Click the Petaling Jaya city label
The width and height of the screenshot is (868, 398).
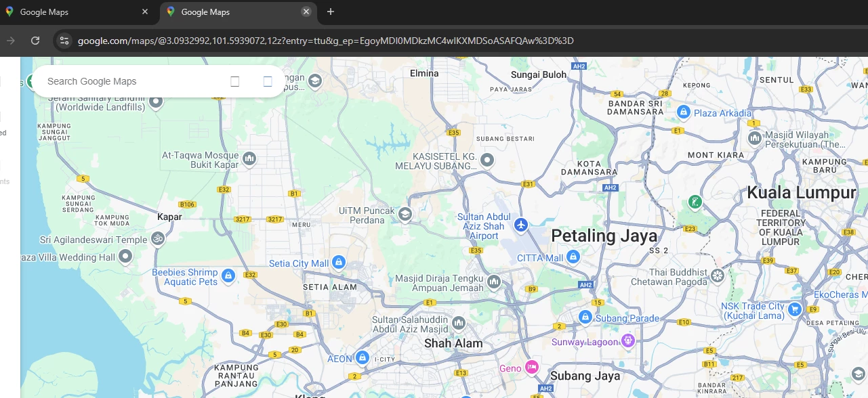[x=604, y=236]
